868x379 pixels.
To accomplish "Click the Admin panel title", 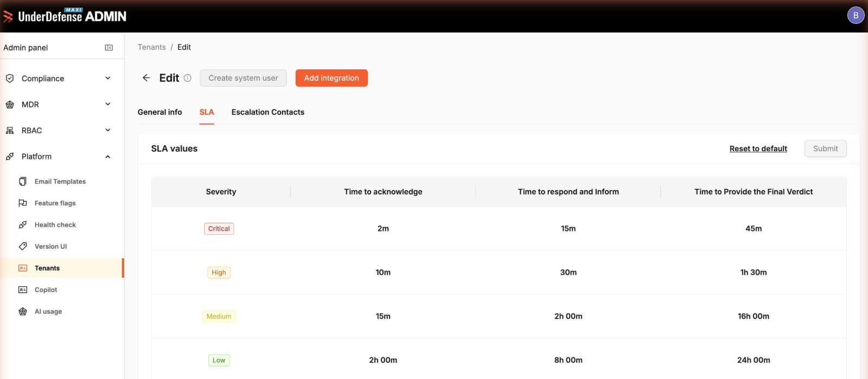I will 25,48.
